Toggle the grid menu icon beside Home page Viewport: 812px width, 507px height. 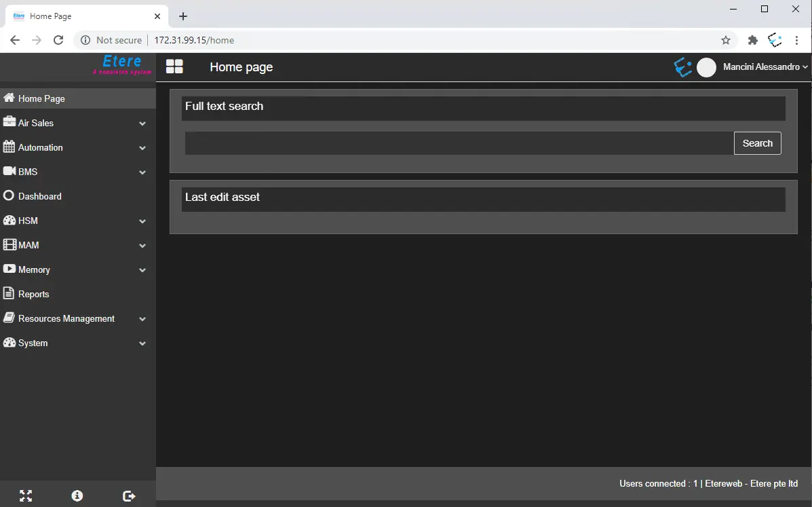click(x=174, y=67)
